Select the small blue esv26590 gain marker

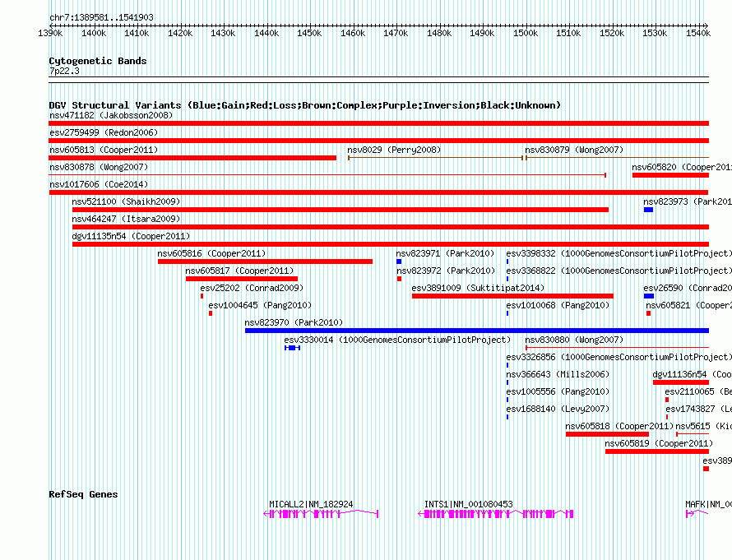click(649, 296)
